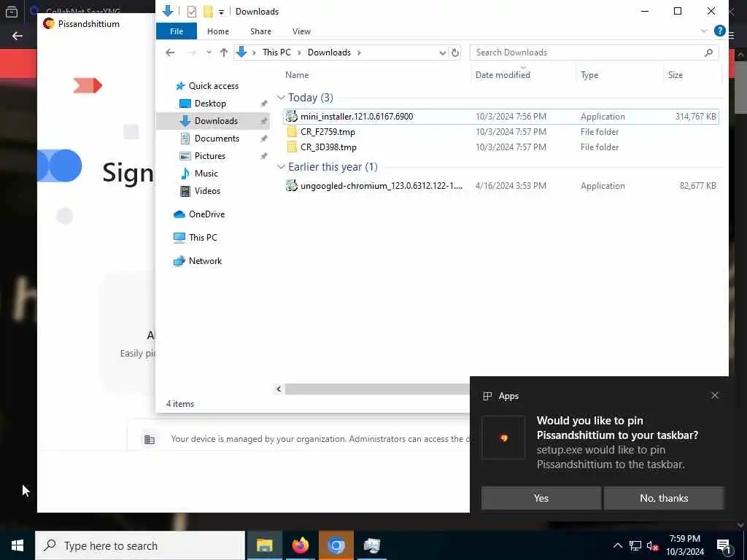Screen dimensions: 747x560
Task: Click the Explorer forward arrow
Action: (x=191, y=52)
